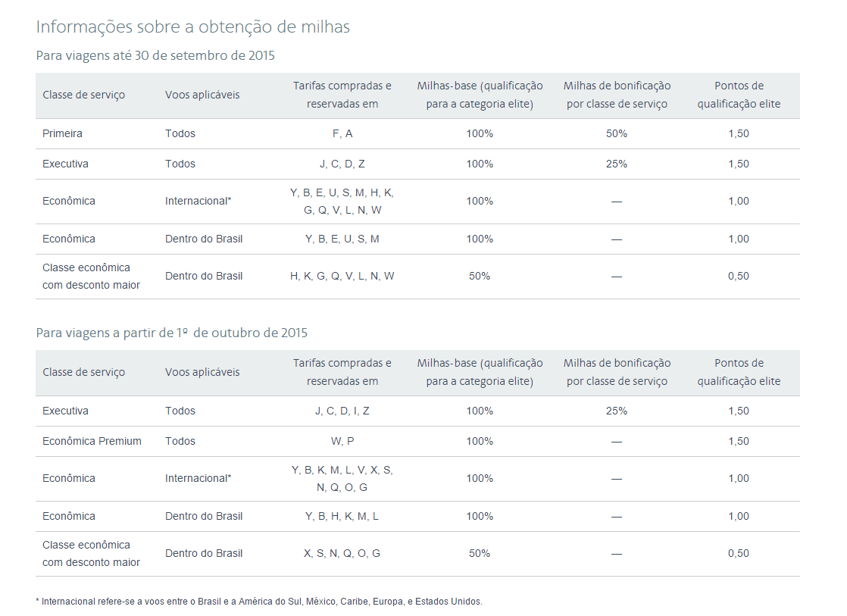Click 'Pontos de qualificação elite' header in first table
847x616 pixels.
click(x=739, y=95)
